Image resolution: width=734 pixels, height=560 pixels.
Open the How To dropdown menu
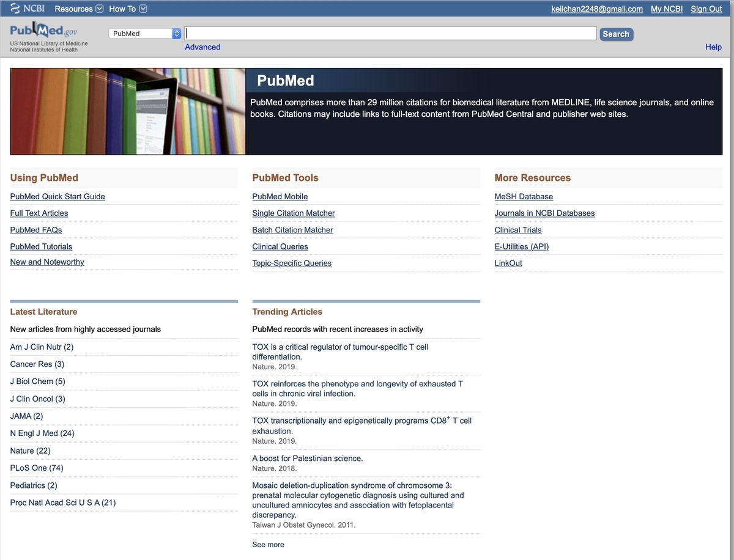(128, 9)
